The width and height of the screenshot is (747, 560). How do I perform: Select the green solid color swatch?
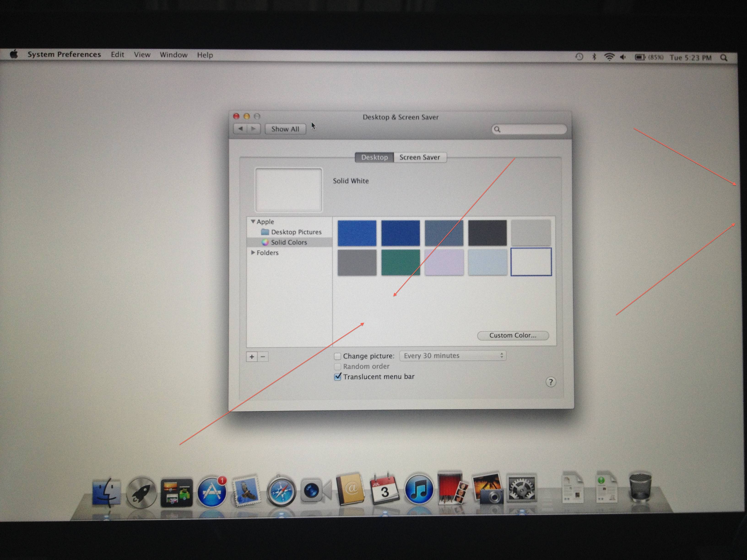(x=401, y=262)
